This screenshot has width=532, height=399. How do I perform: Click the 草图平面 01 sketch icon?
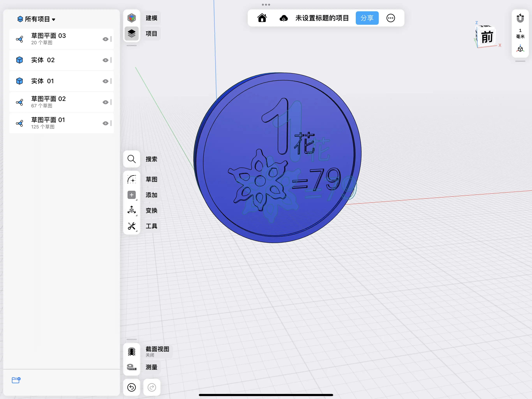(x=19, y=124)
